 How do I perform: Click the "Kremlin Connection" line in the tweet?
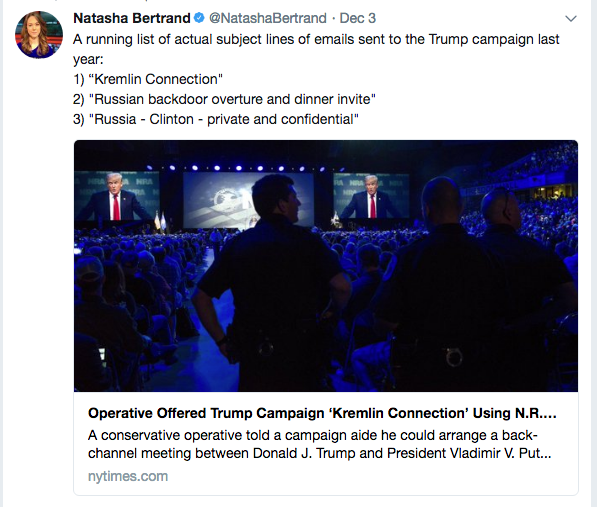tap(148, 79)
